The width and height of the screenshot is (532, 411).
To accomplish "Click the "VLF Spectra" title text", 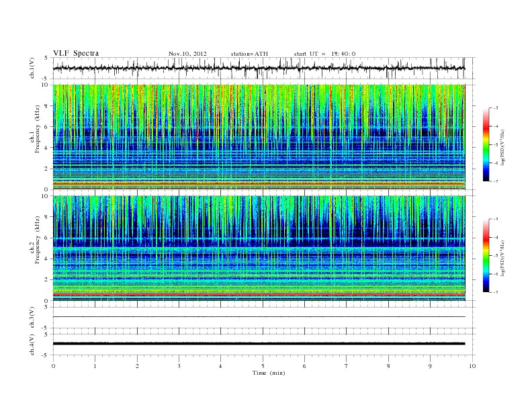I will tap(76, 53).
